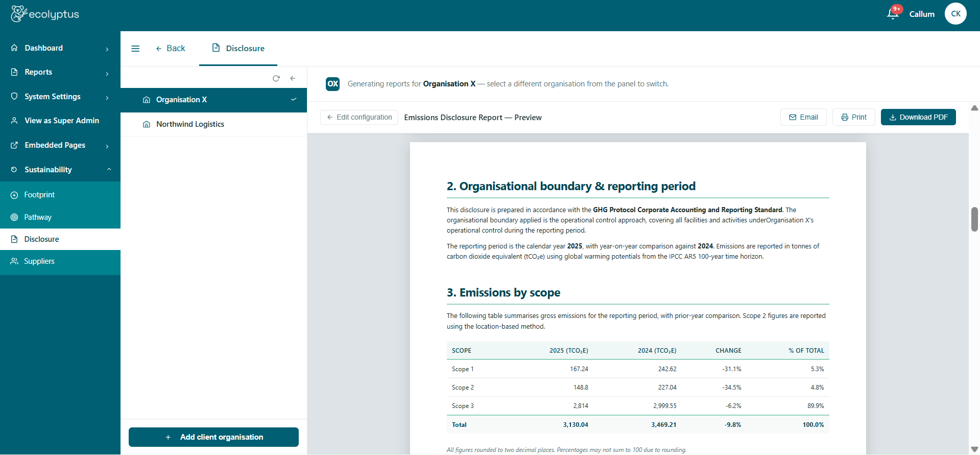The height and width of the screenshot is (455, 980).
Task: Click Add client organisation
Action: pos(213,437)
